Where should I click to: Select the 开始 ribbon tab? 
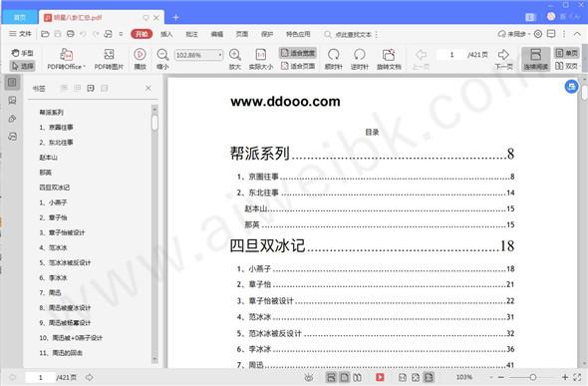142,34
